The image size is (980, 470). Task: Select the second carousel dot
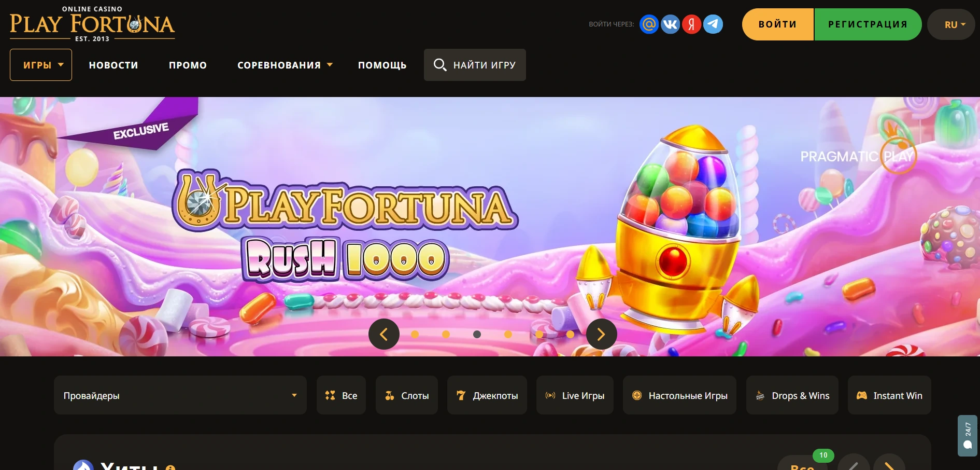tap(446, 335)
